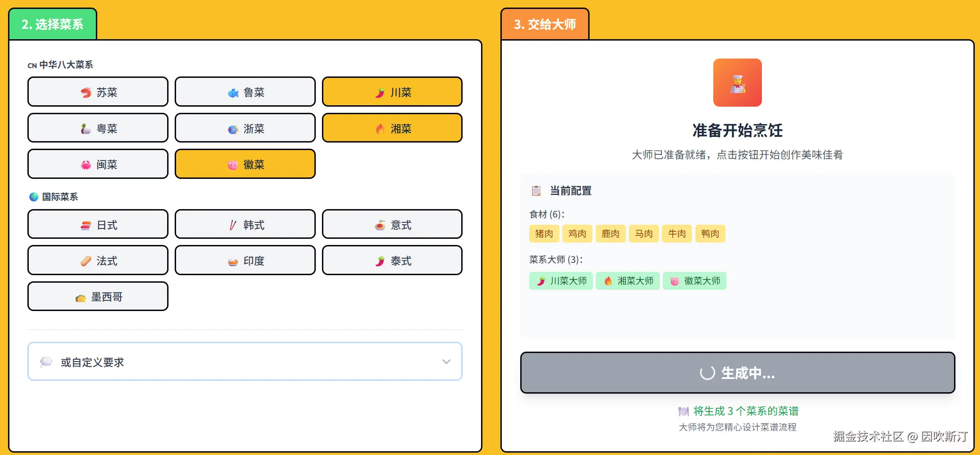Click the baguette icon on the 法式 button
The image size is (980, 455).
pyautogui.click(x=85, y=261)
